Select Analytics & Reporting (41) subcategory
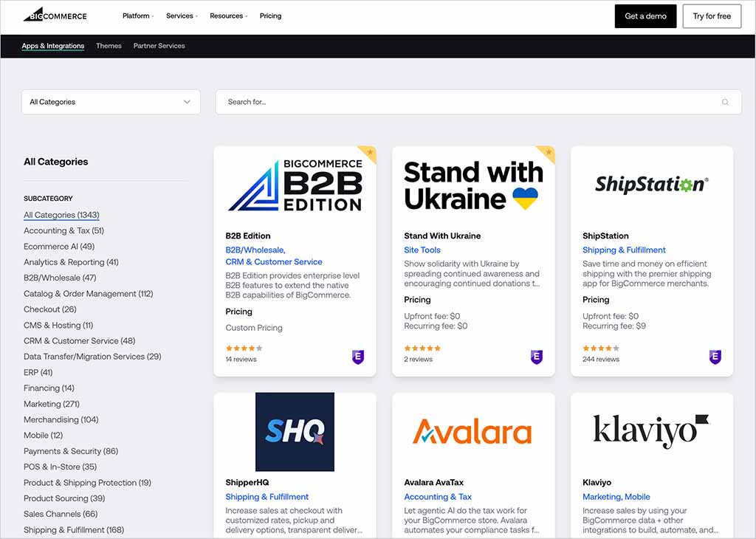 coord(71,262)
